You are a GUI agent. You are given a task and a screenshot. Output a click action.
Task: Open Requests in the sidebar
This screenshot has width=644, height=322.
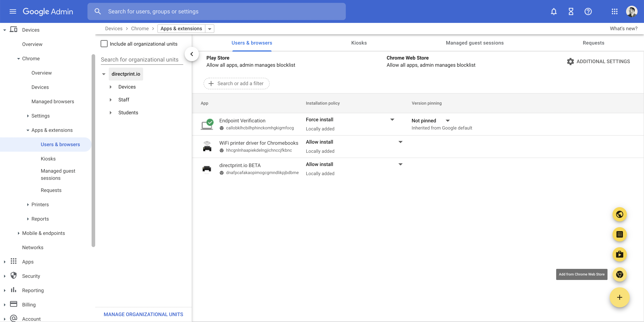[51, 190]
